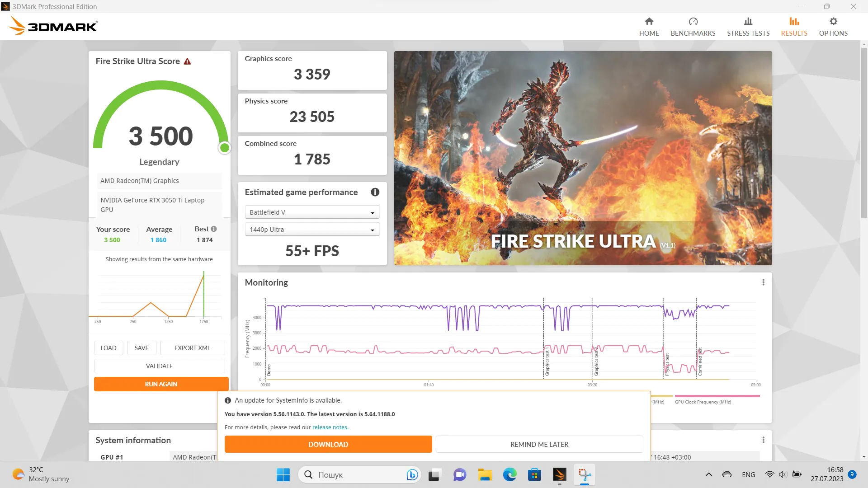Viewport: 868px width, 488px height.
Task: Click the score distribution chart
Action: tap(156, 296)
